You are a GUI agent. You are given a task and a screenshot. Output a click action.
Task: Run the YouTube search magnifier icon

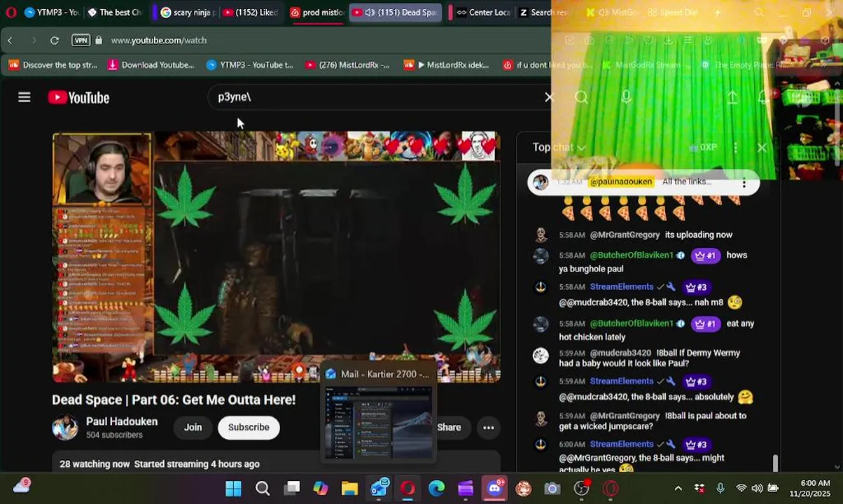(581, 97)
